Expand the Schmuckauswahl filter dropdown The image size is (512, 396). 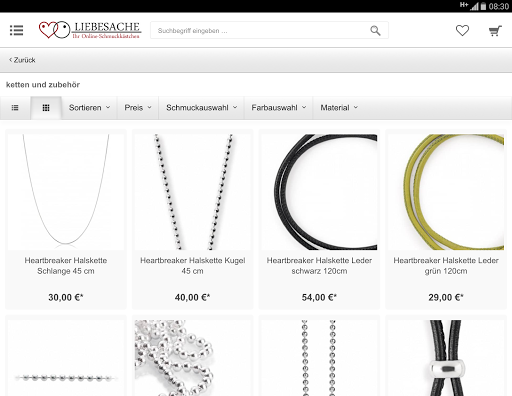(x=202, y=108)
